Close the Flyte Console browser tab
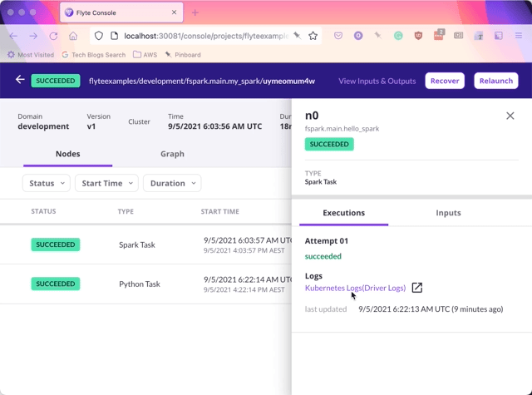Screen dimensions: 532x395 [x=174, y=12]
